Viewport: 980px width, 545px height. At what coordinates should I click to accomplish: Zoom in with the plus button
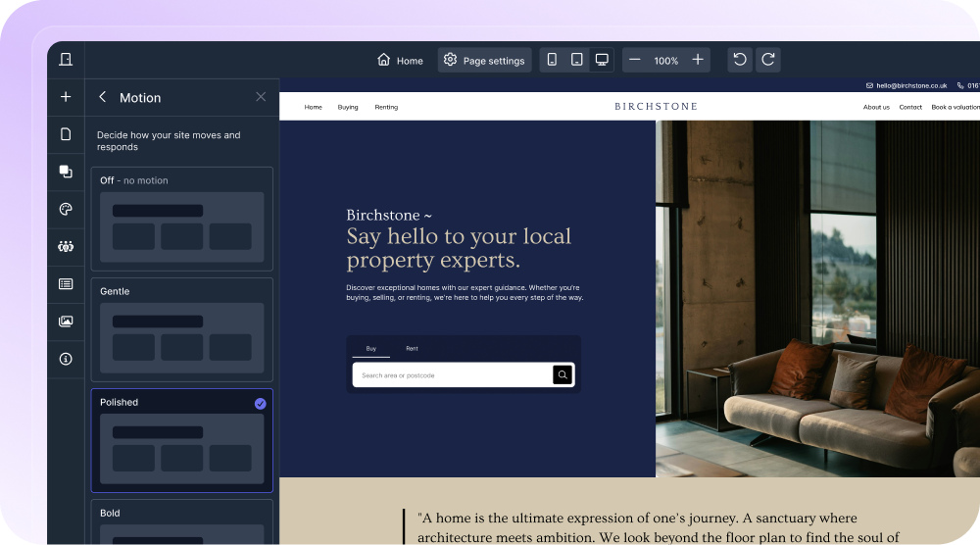tap(698, 60)
